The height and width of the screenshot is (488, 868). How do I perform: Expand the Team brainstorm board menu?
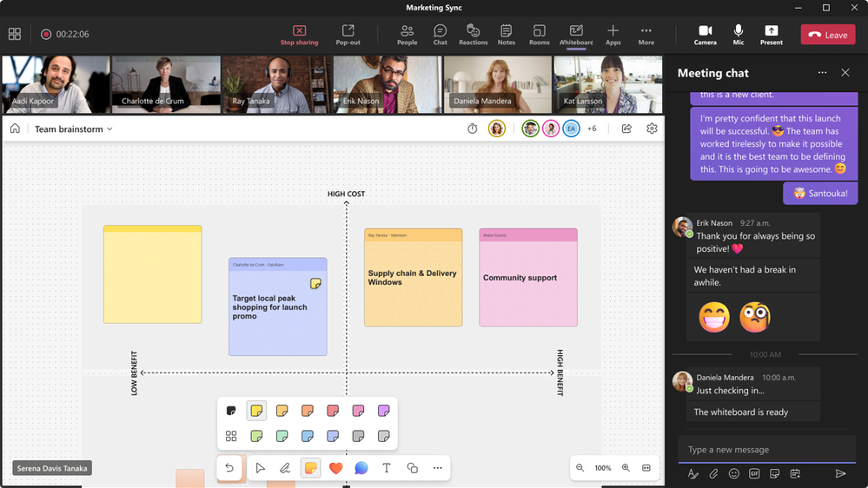(x=74, y=129)
